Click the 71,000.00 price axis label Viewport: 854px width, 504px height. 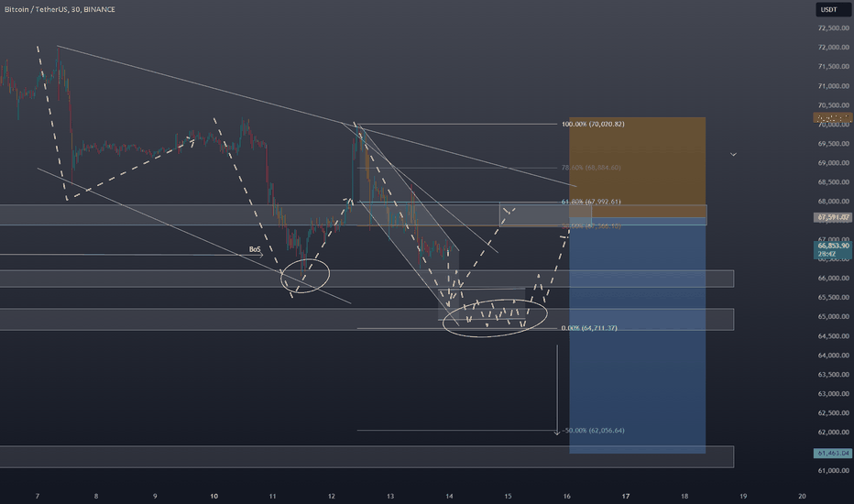tap(833, 86)
